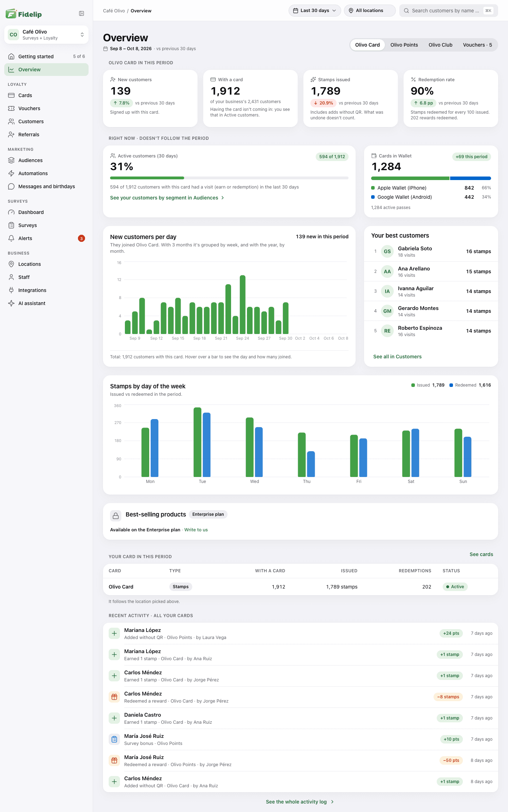Open Staff page
The image size is (508, 812).
[x=46, y=277]
